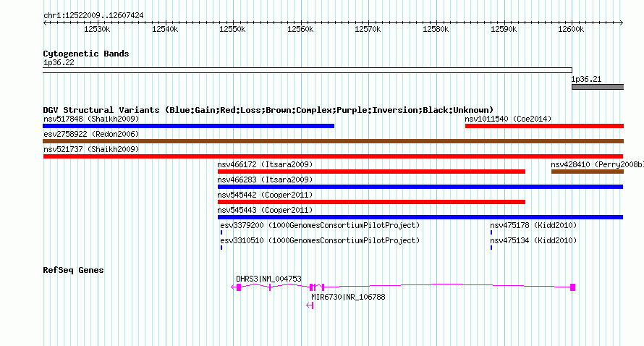The width and height of the screenshot is (644, 346).
Task: Click the red nsv466172 variant bar
Action: pyautogui.click(x=371, y=172)
